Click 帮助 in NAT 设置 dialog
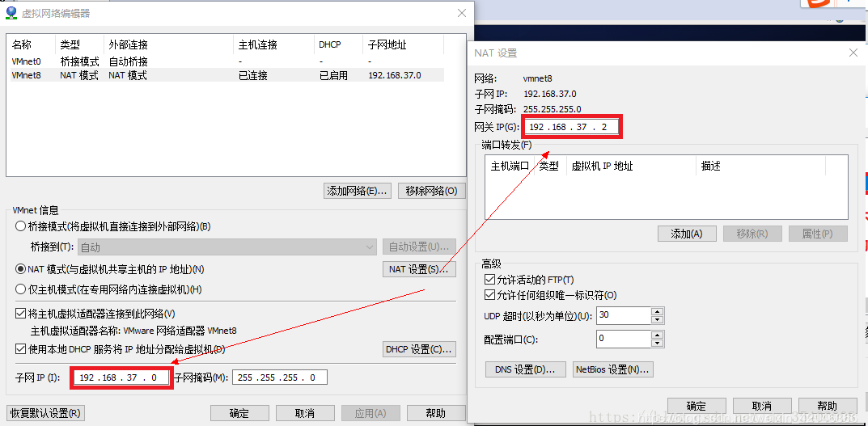Screen dimensions: 868x426 pyautogui.click(x=828, y=406)
